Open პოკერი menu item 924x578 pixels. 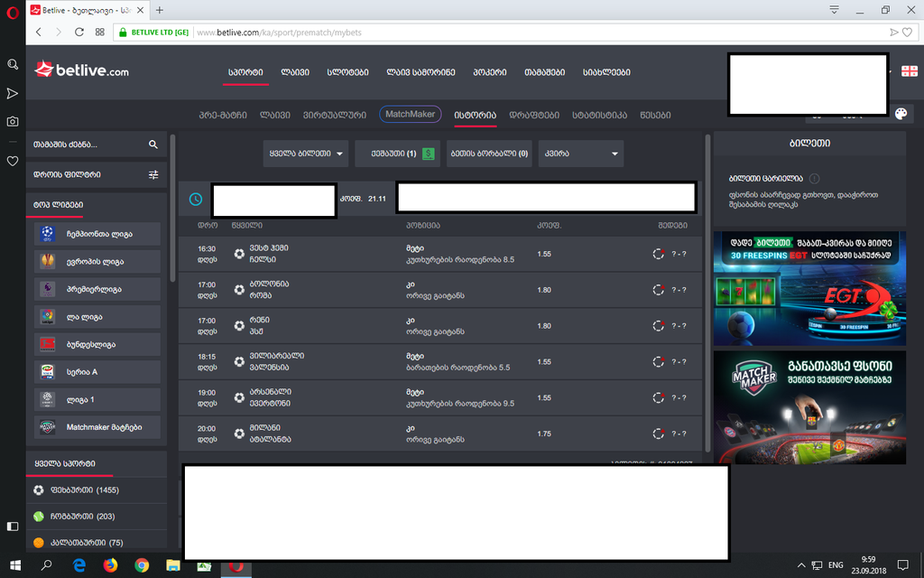pyautogui.click(x=490, y=72)
